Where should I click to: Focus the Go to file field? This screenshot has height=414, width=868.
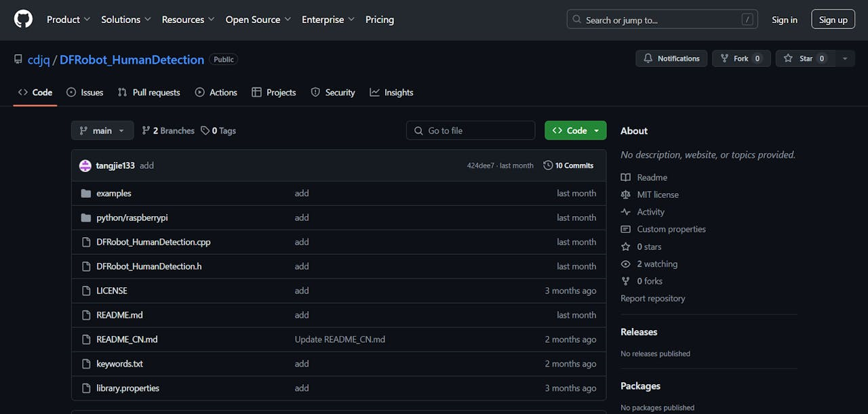[x=471, y=131]
